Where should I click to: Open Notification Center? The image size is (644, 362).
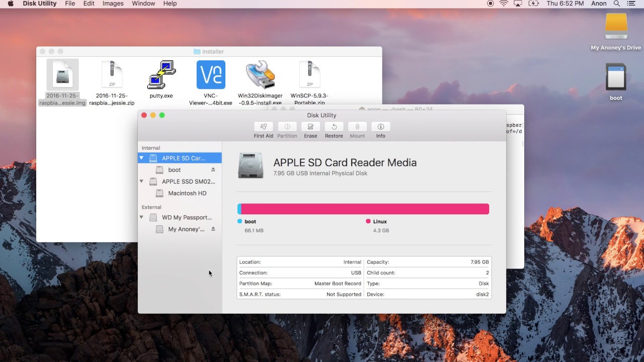click(632, 4)
